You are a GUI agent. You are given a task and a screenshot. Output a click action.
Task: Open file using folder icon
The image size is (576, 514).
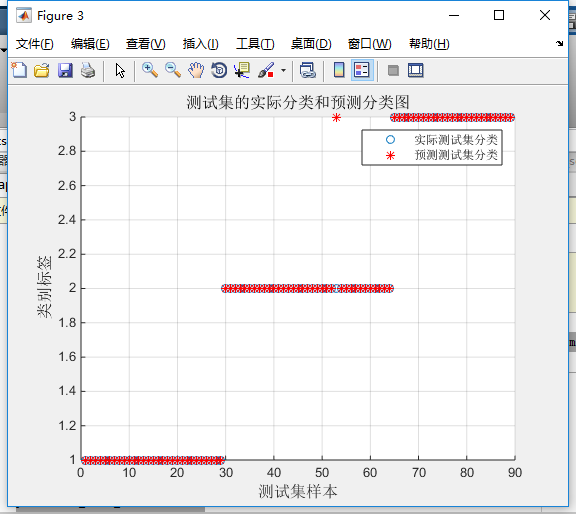[42, 70]
